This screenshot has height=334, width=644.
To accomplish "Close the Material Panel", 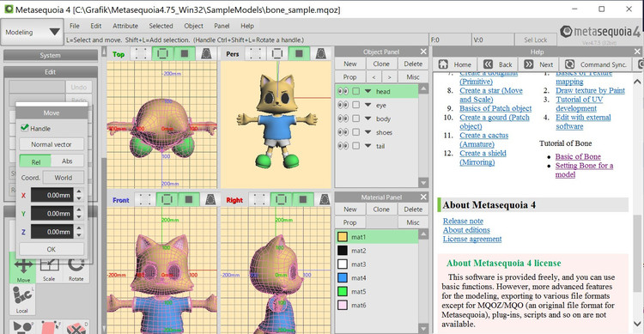I will [423, 197].
